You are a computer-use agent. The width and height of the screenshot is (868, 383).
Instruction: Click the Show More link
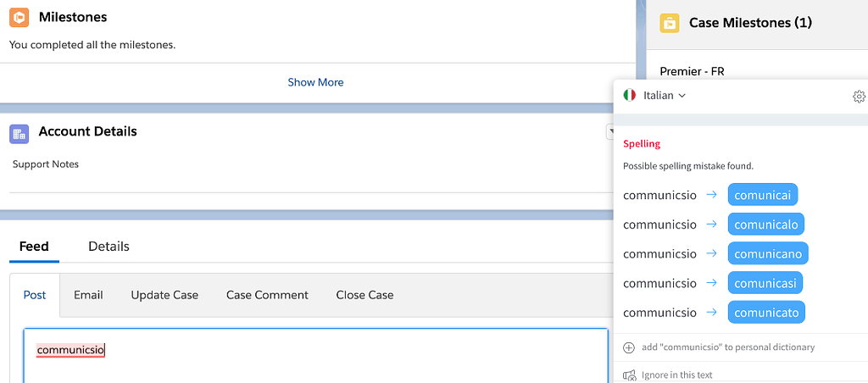[x=315, y=82]
